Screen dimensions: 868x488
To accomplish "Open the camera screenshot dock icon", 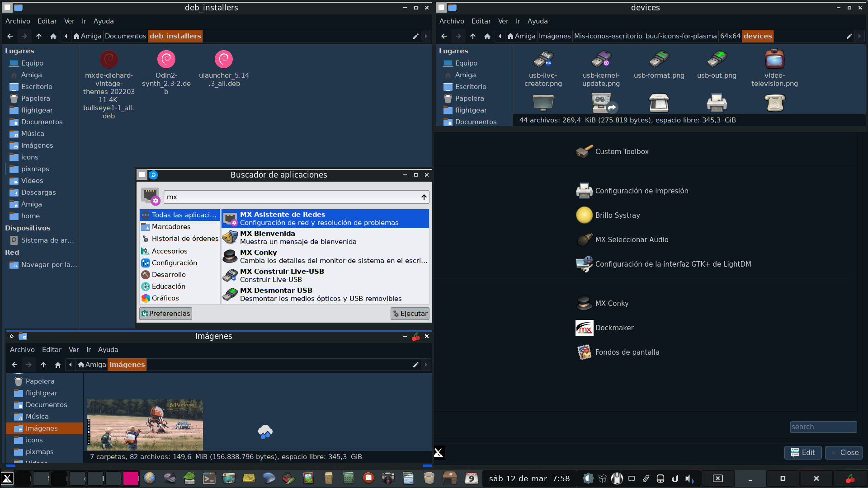I will tap(388, 478).
